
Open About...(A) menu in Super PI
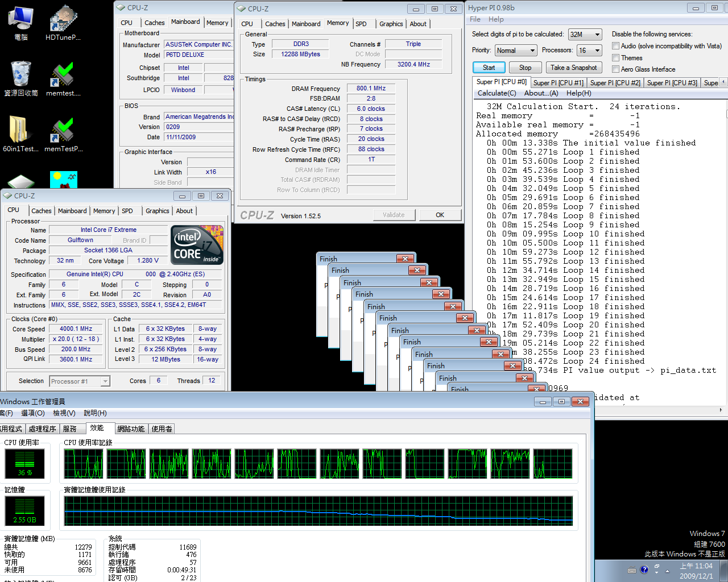tap(541, 93)
